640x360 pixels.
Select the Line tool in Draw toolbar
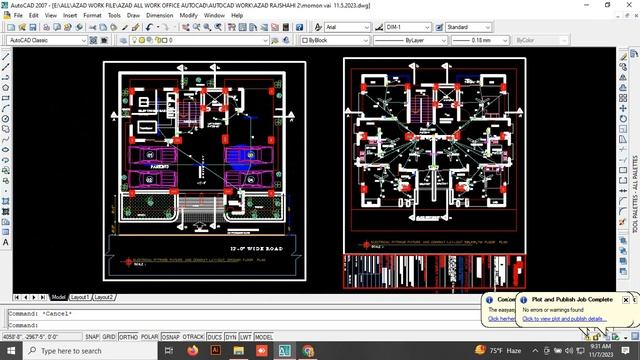point(6,57)
